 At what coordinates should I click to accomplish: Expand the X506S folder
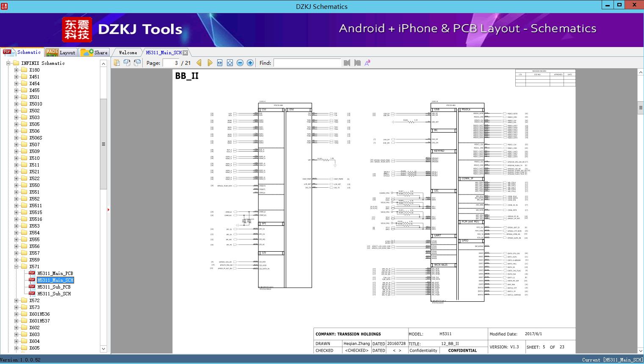(16, 138)
